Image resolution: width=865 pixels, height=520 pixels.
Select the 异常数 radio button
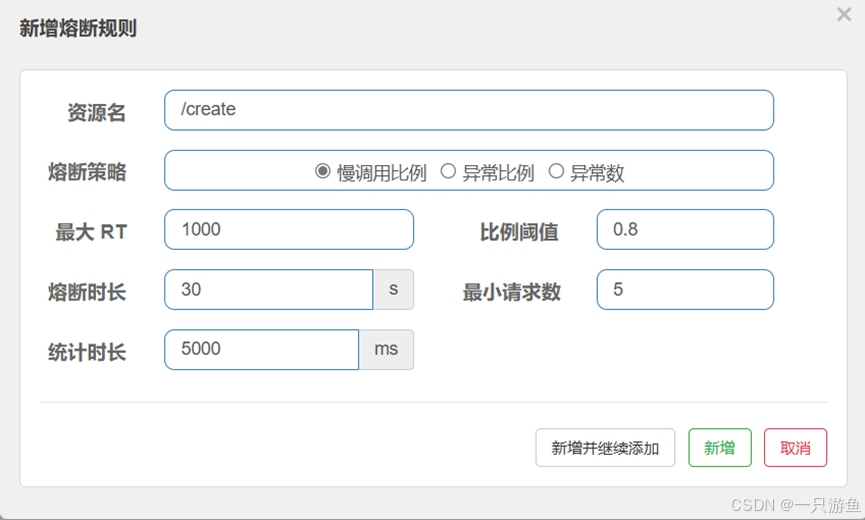tap(556, 171)
